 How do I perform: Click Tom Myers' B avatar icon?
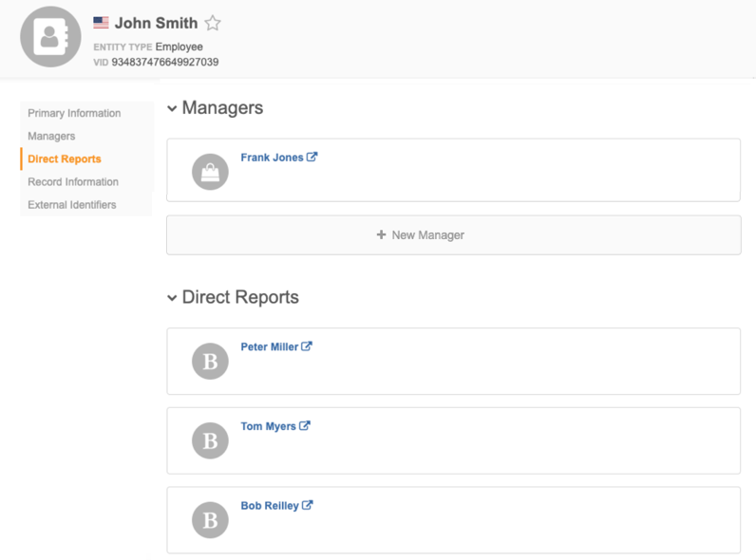click(x=210, y=440)
